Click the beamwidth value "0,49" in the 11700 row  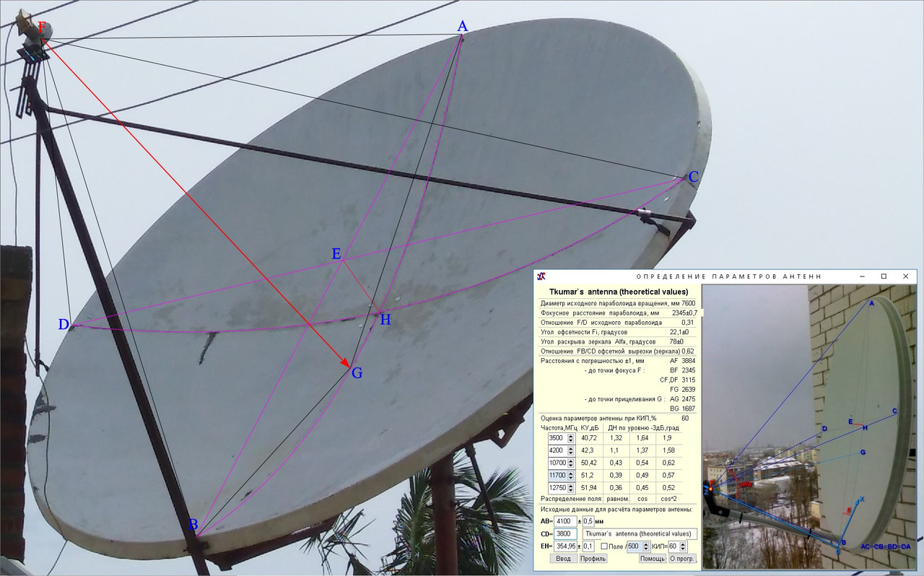click(x=642, y=476)
